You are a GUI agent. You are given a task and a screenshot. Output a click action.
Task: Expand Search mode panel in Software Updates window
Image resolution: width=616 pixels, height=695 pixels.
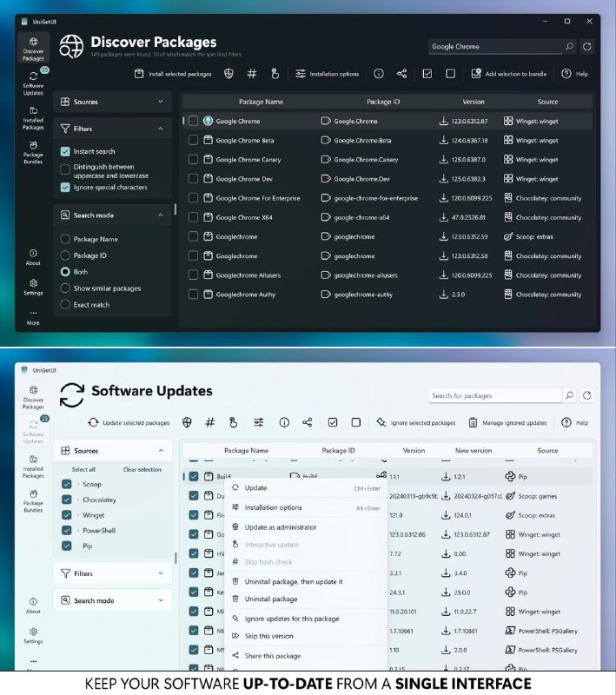tap(161, 600)
